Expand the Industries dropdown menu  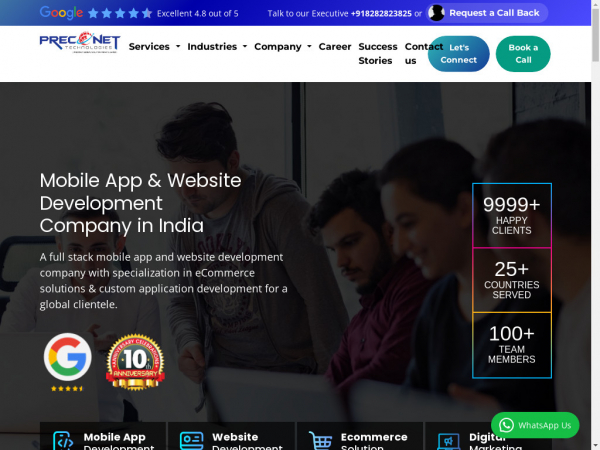(217, 47)
